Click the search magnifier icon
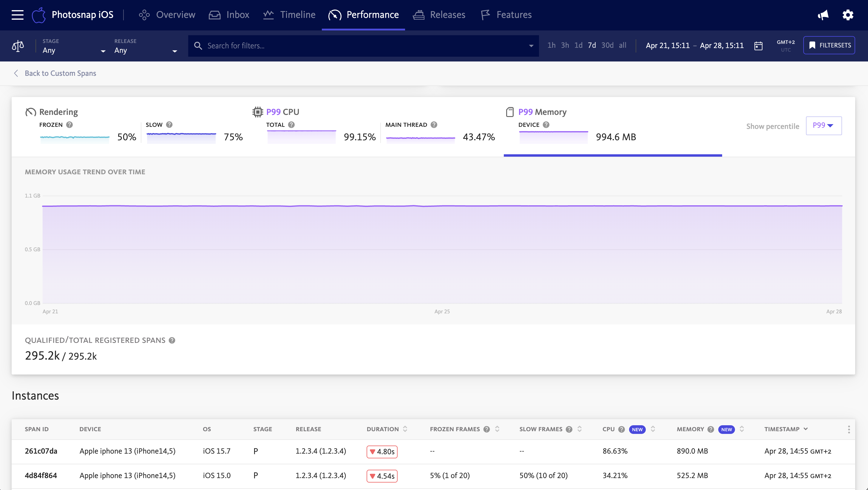The height and width of the screenshot is (490, 868). (198, 46)
